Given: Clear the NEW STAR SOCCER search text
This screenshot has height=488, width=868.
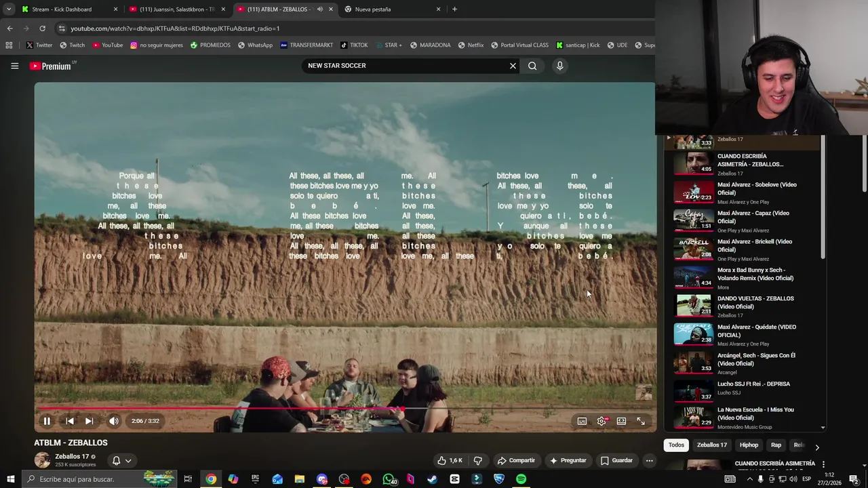Looking at the screenshot, I should 513,66.
